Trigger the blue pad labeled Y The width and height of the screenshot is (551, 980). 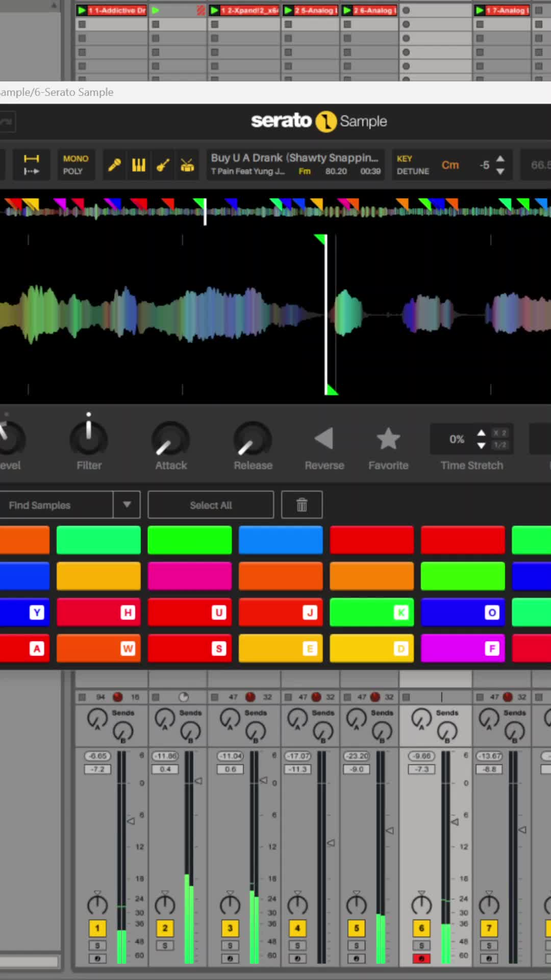click(24, 612)
